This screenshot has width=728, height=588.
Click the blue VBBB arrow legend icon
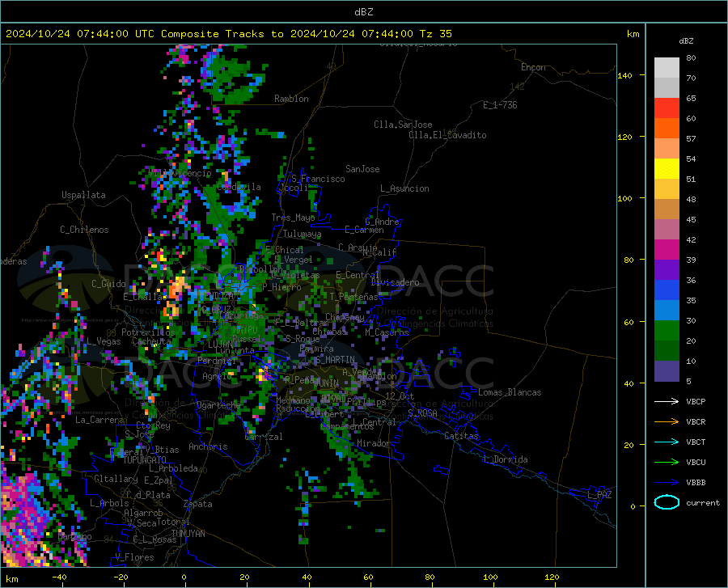[667, 482]
